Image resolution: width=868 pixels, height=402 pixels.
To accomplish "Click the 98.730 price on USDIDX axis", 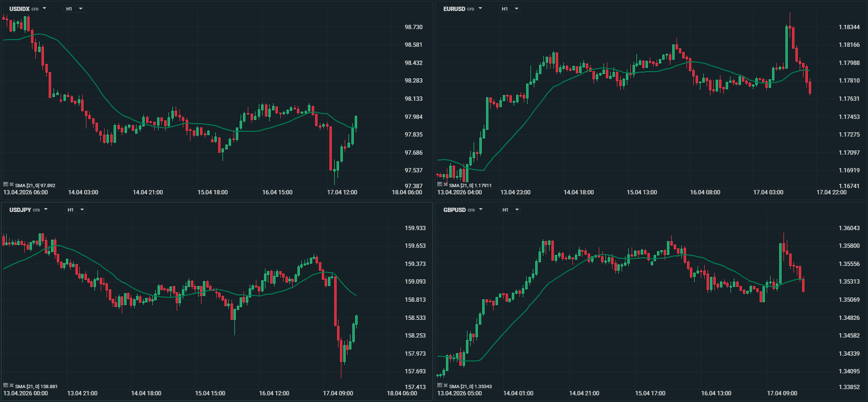I will pyautogui.click(x=413, y=27).
